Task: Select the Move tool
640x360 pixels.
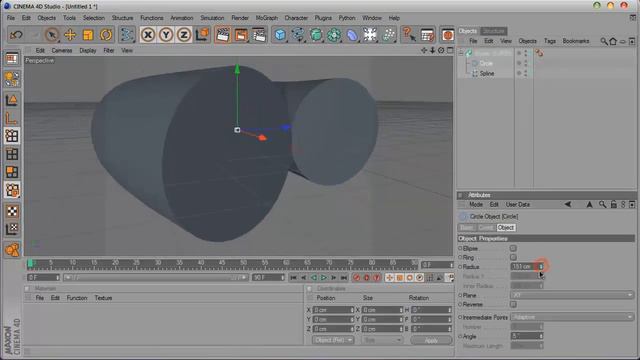Action: coord(70,35)
